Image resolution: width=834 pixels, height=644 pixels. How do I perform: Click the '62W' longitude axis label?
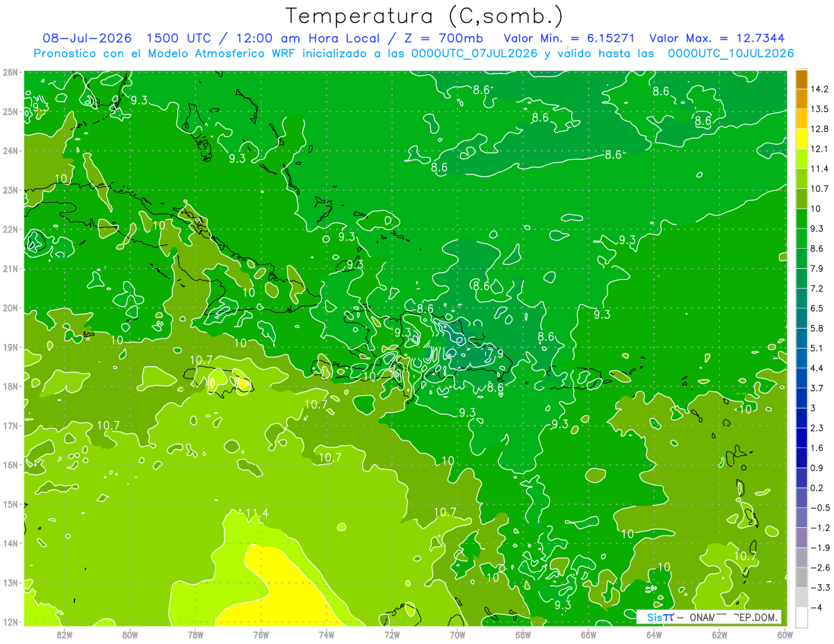coord(719,634)
